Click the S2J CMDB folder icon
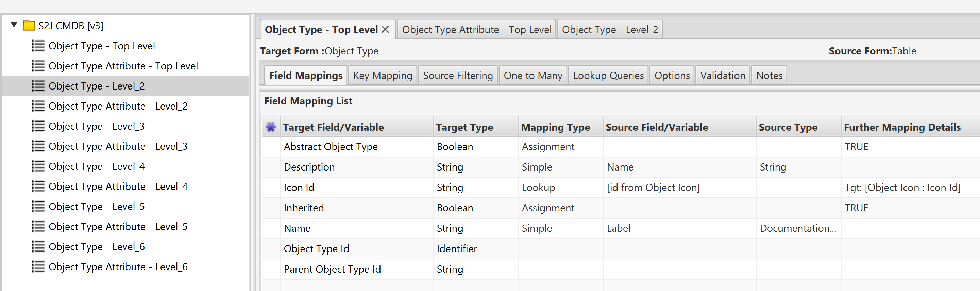 pos(29,26)
